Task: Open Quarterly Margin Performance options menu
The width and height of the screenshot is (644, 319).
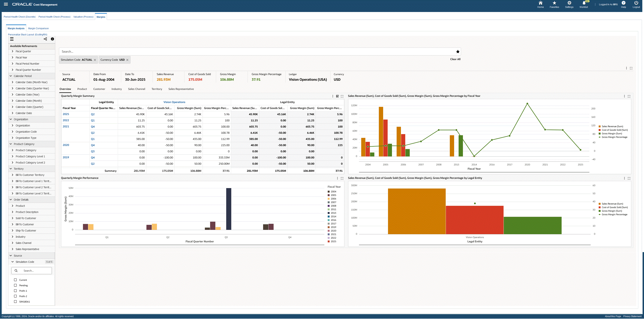Action: [x=337, y=178]
